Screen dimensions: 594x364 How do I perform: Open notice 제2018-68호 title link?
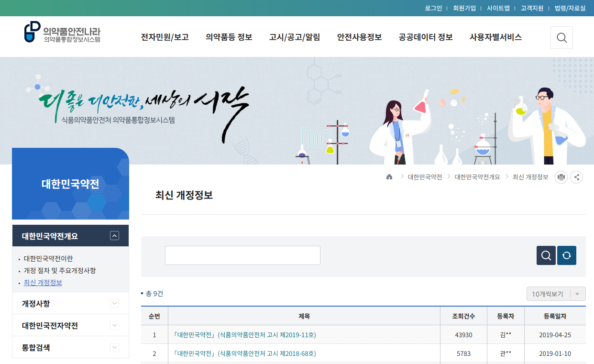pos(245,353)
